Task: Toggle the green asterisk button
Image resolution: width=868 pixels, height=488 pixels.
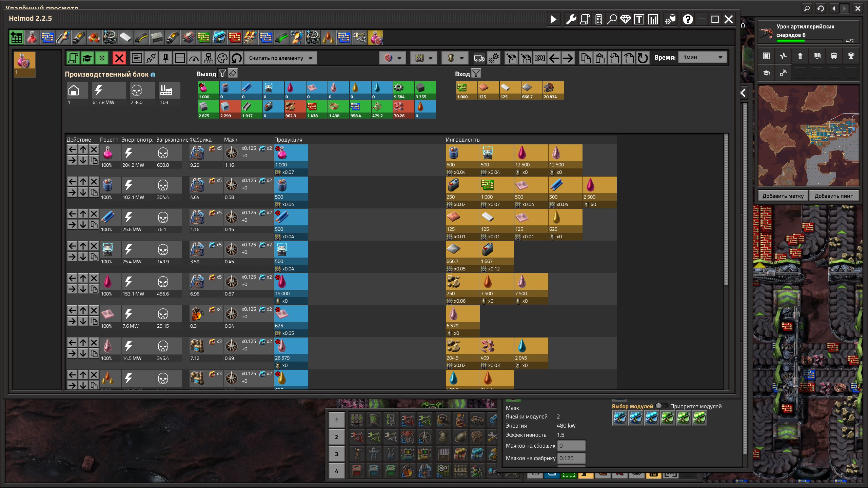Action: [x=102, y=58]
